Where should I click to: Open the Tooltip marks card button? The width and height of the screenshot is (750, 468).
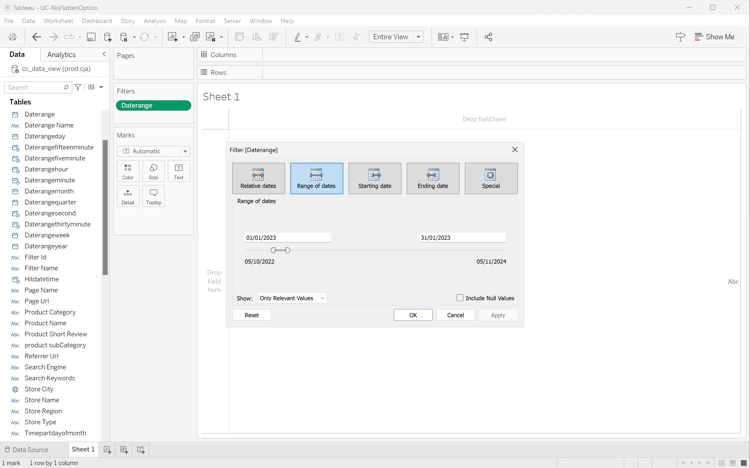pos(153,196)
